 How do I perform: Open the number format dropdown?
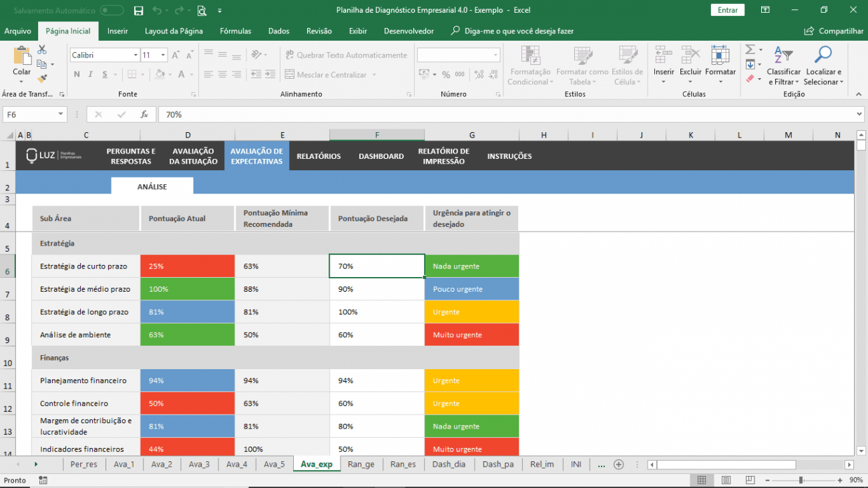[x=495, y=55]
